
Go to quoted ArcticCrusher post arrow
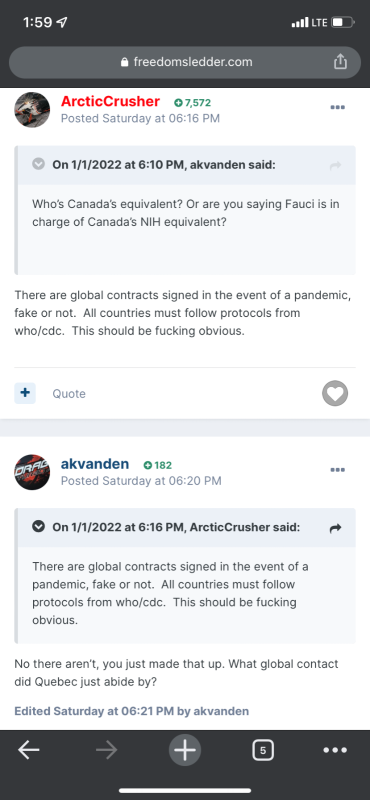tap(335, 529)
